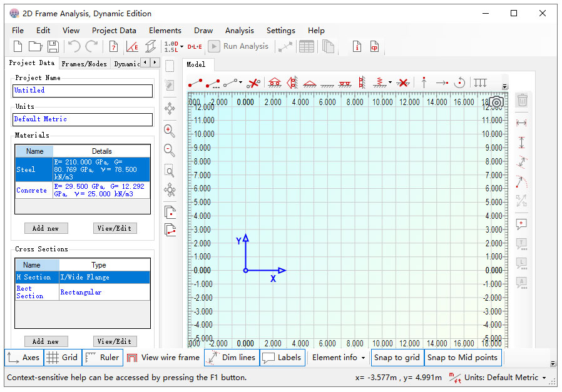Click View/Edit under Cross Sections
This screenshot has width=562, height=392.
tap(115, 341)
